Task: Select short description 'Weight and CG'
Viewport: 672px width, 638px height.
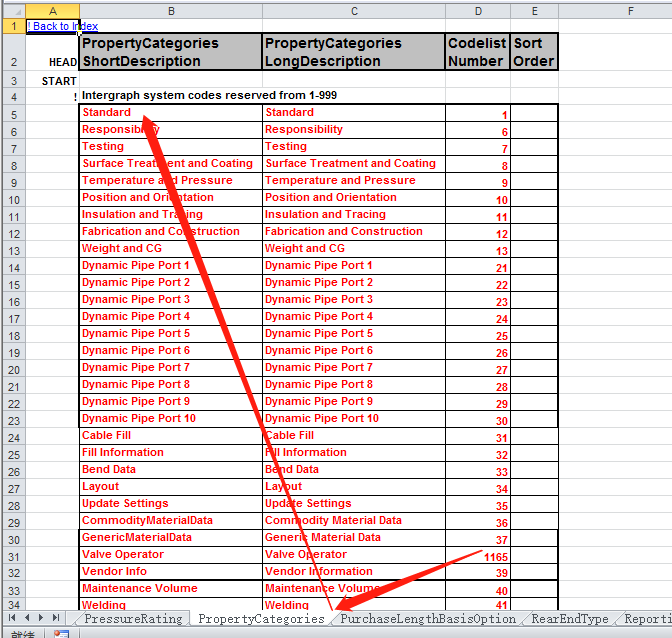Action: 171,249
